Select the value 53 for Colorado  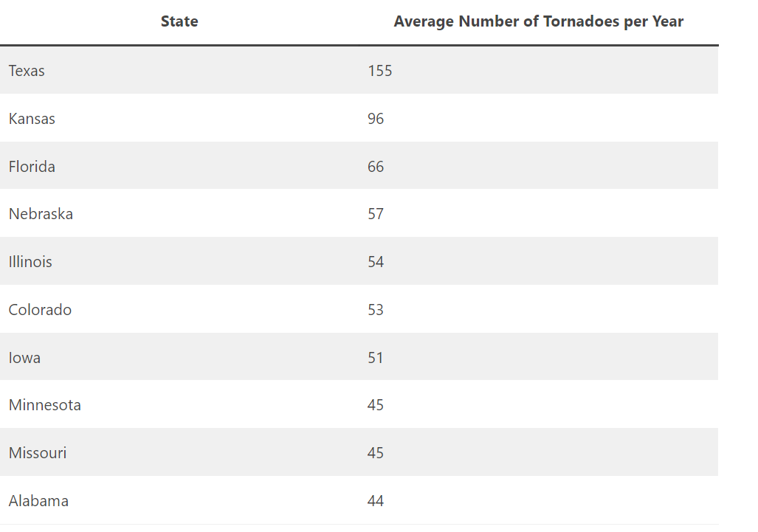(x=376, y=310)
